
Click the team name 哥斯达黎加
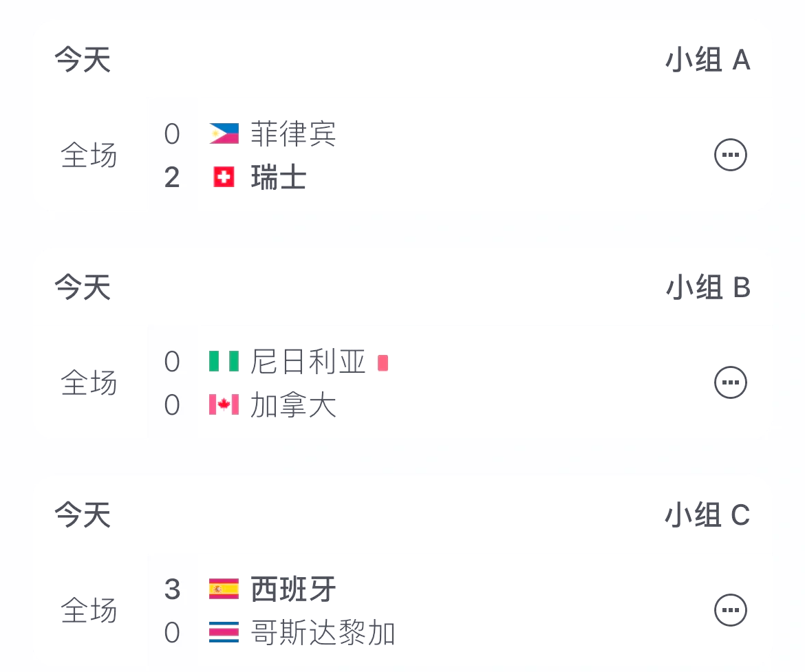[323, 633]
